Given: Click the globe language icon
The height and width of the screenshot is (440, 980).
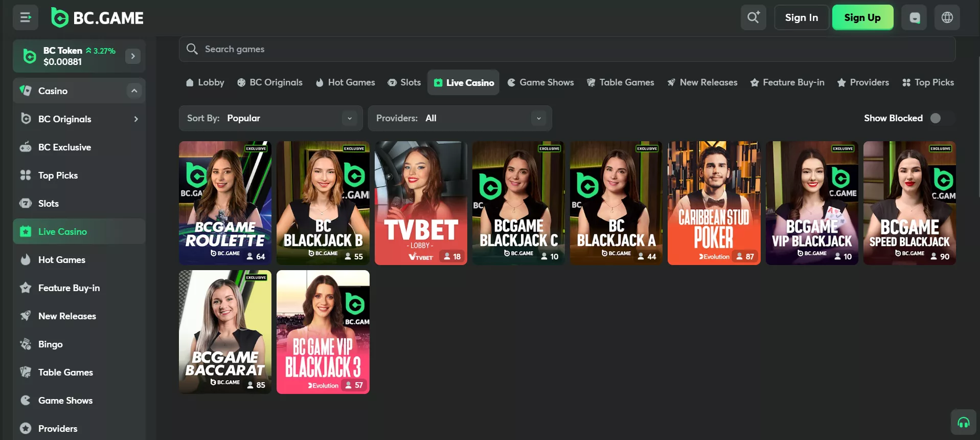Looking at the screenshot, I should (947, 17).
